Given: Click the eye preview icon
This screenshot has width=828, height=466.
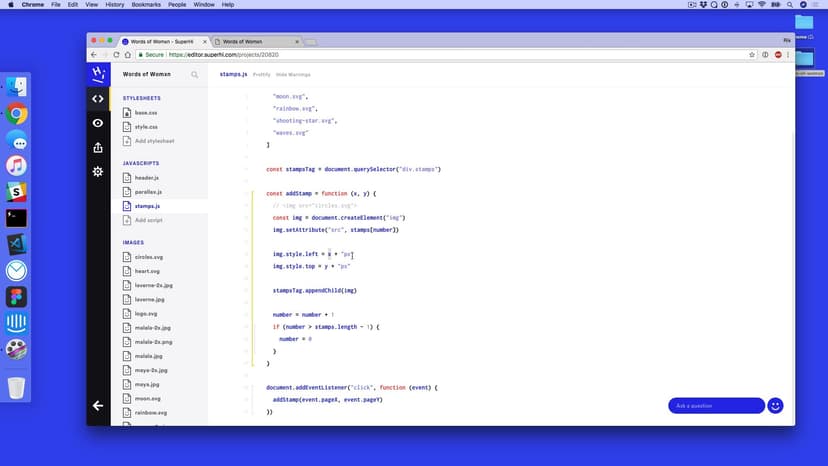Looking at the screenshot, I should 98,123.
